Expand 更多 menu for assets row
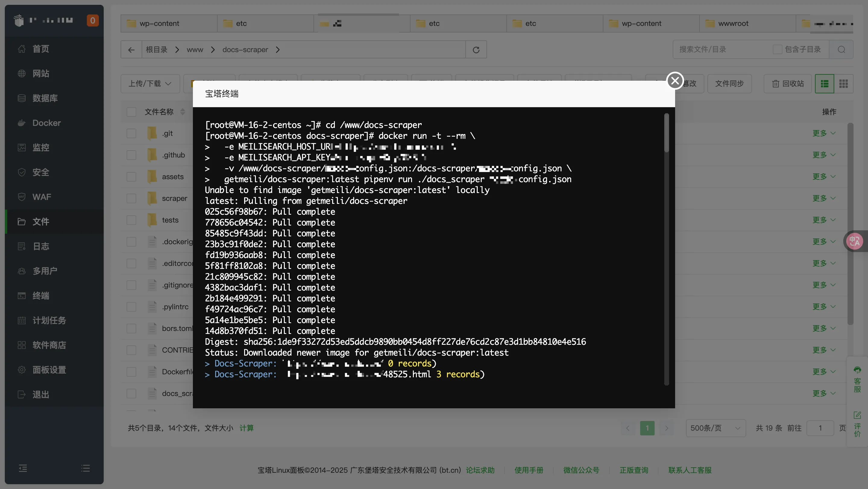 point(823,177)
